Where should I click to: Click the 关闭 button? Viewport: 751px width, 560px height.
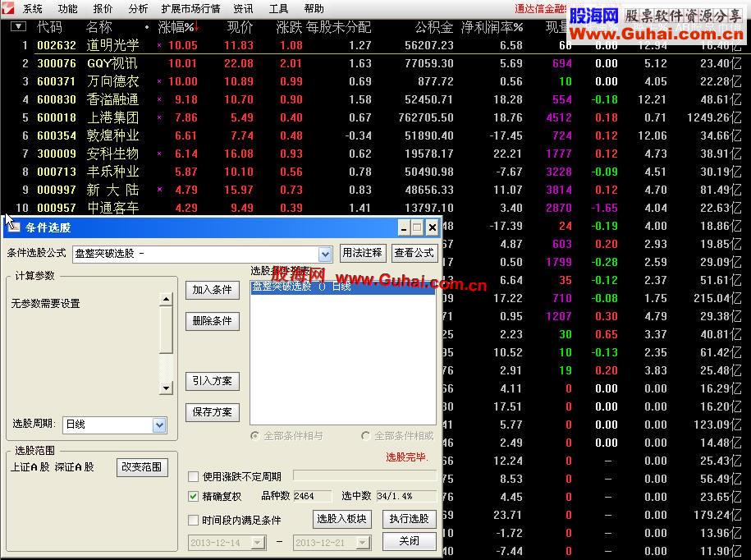pos(409,541)
